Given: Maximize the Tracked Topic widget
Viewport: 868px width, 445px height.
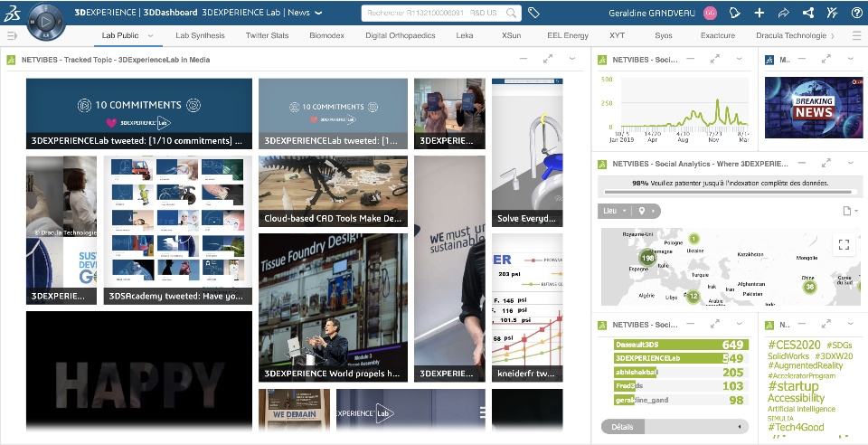Looking at the screenshot, I should (x=548, y=59).
